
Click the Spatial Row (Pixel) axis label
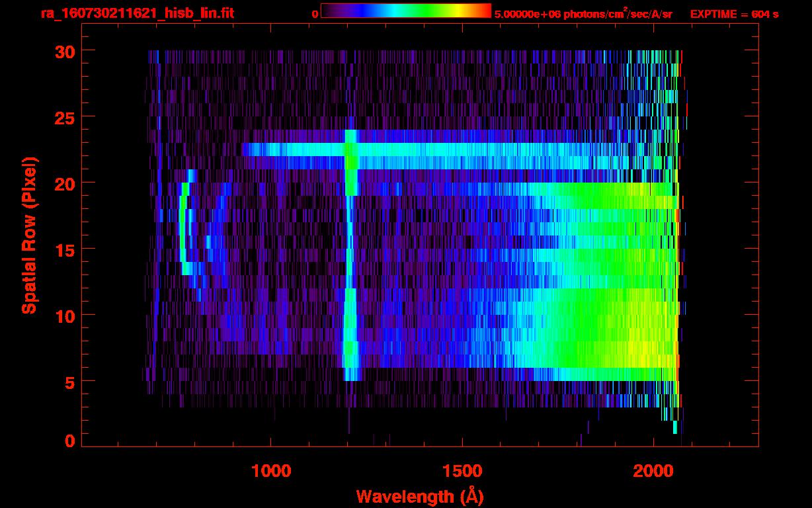click(x=29, y=235)
